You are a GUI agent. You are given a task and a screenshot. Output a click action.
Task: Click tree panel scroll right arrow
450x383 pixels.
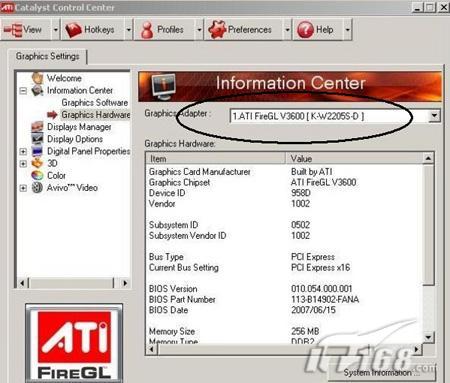(x=125, y=283)
